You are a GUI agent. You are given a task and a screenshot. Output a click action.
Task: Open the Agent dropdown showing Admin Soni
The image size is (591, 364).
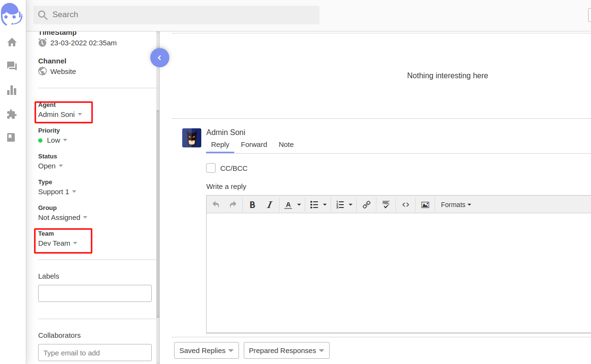[x=60, y=114]
